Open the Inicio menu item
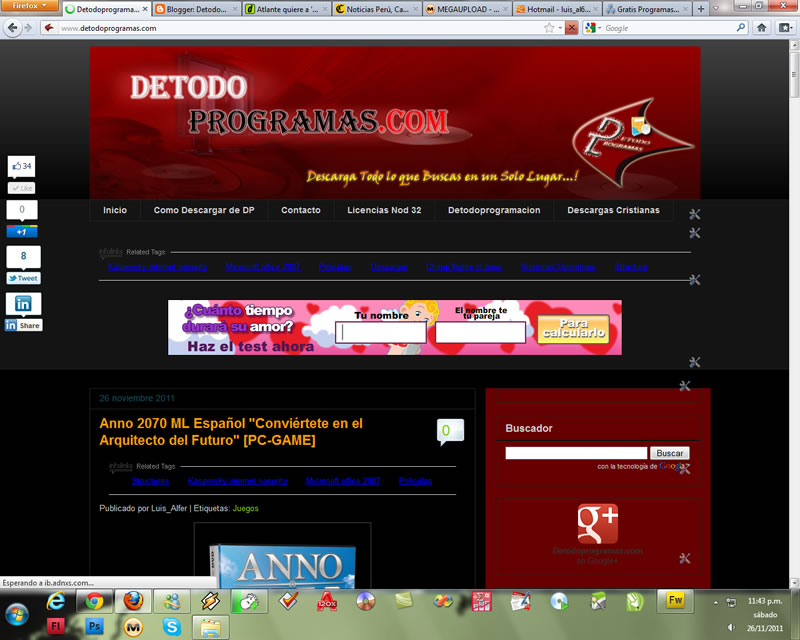 pyautogui.click(x=115, y=210)
